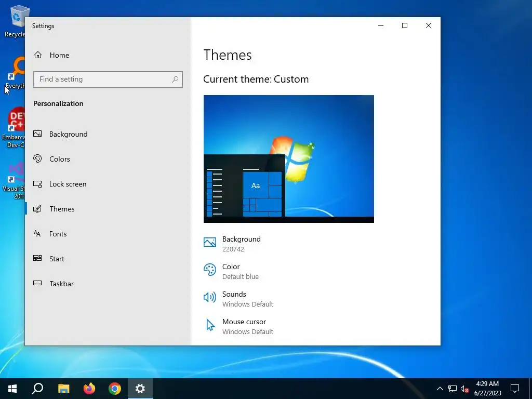
Task: Click the Taskbar icon in sidebar
Action: tap(37, 283)
